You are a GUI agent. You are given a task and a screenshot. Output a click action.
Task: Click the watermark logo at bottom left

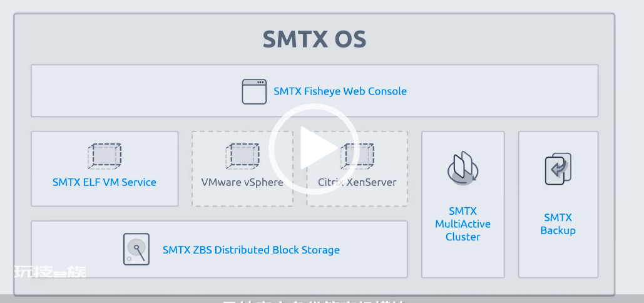click(x=50, y=272)
